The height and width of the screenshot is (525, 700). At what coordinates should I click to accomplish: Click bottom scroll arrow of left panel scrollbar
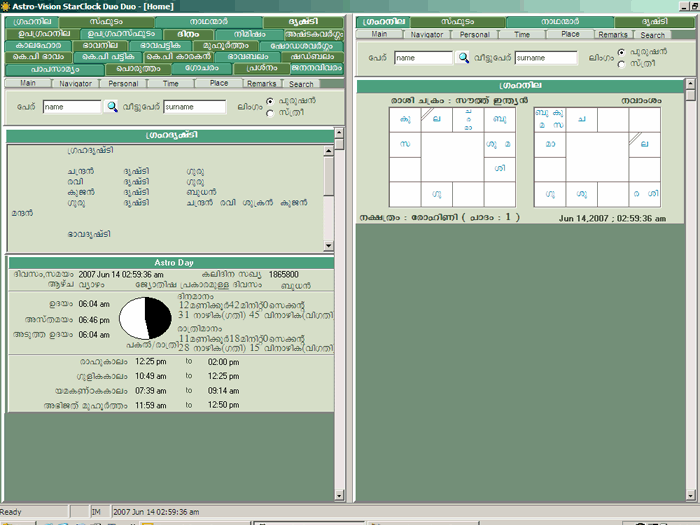(339, 495)
